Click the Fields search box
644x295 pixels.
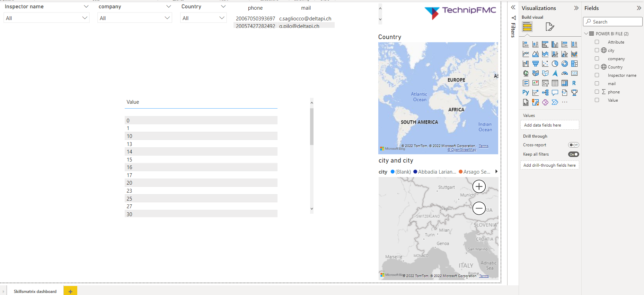pyautogui.click(x=612, y=22)
